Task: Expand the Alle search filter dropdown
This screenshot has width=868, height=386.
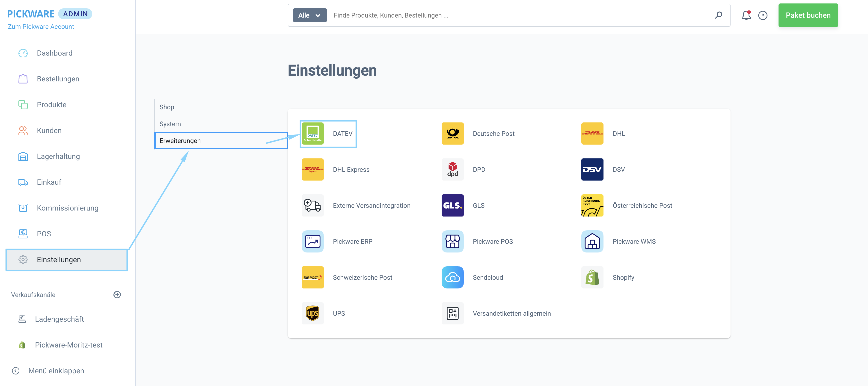Action: pyautogui.click(x=309, y=15)
